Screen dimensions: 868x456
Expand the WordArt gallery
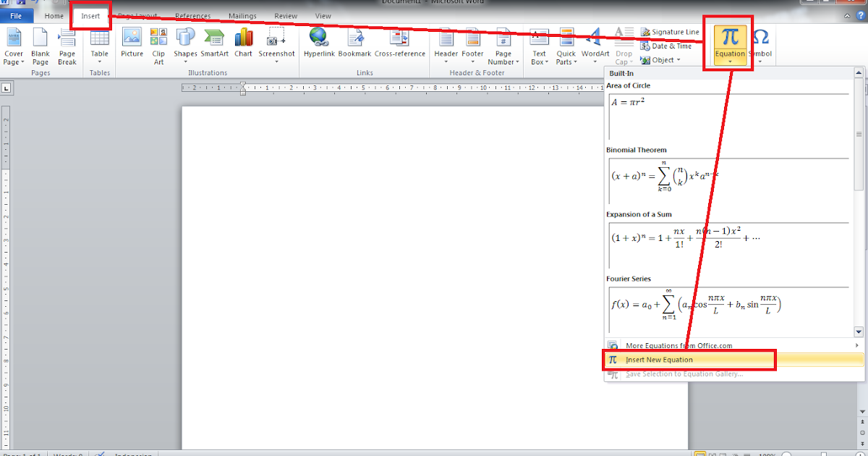(x=595, y=45)
